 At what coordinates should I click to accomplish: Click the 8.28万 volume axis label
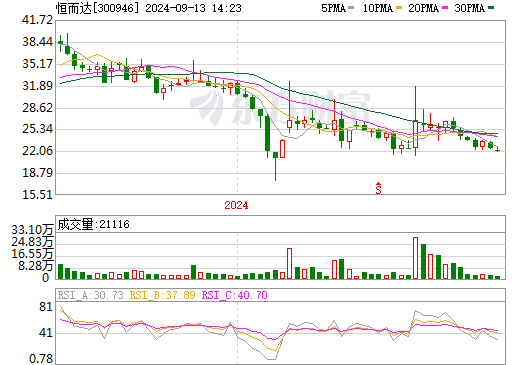pos(36,266)
